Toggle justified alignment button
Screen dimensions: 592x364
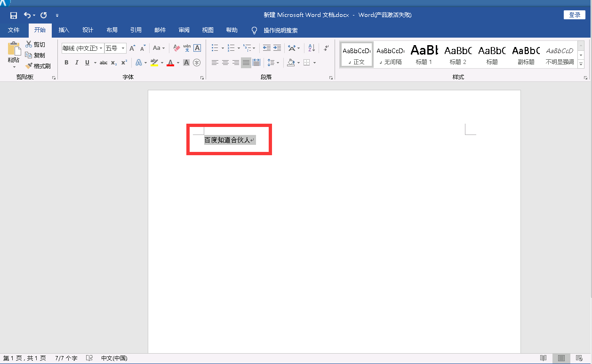click(246, 63)
